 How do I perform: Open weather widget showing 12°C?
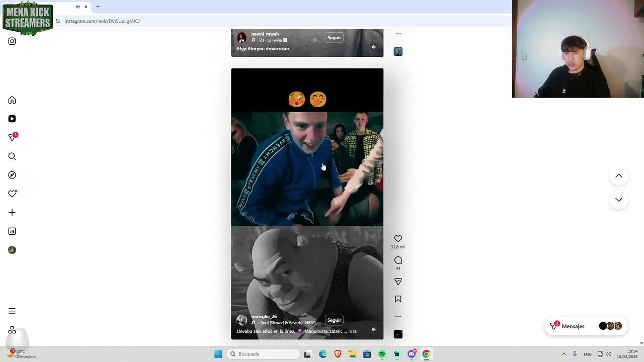(20, 354)
